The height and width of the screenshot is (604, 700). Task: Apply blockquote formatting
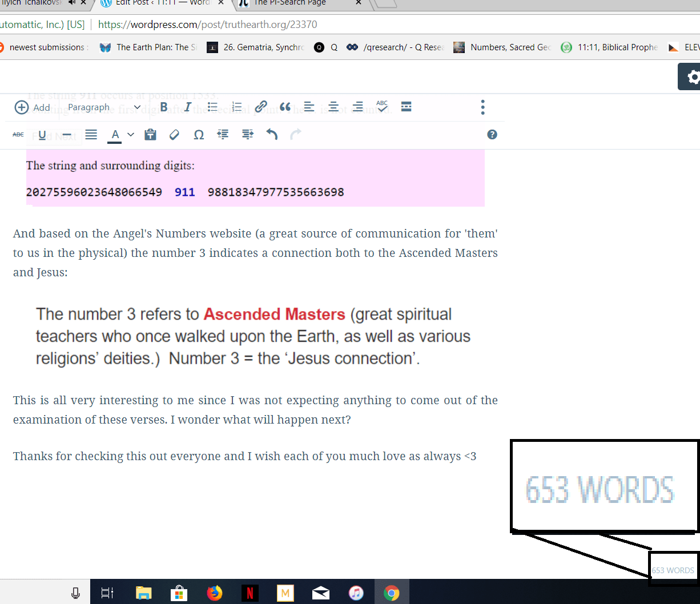coord(285,107)
